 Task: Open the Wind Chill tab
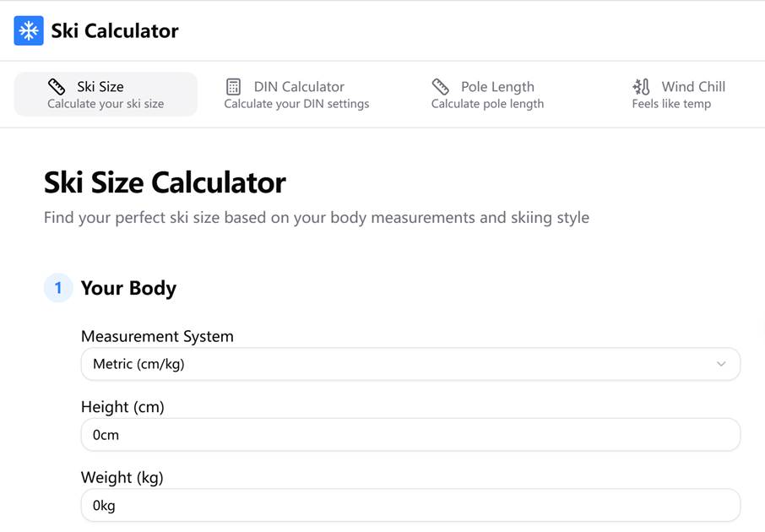(679, 95)
